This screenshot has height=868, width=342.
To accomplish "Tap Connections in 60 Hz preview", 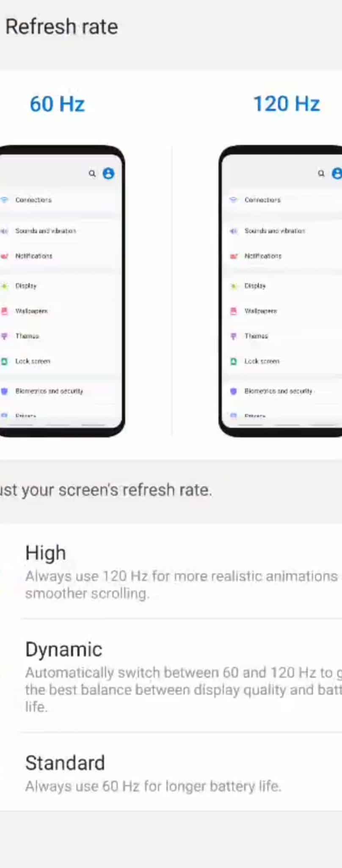I will coord(33,200).
